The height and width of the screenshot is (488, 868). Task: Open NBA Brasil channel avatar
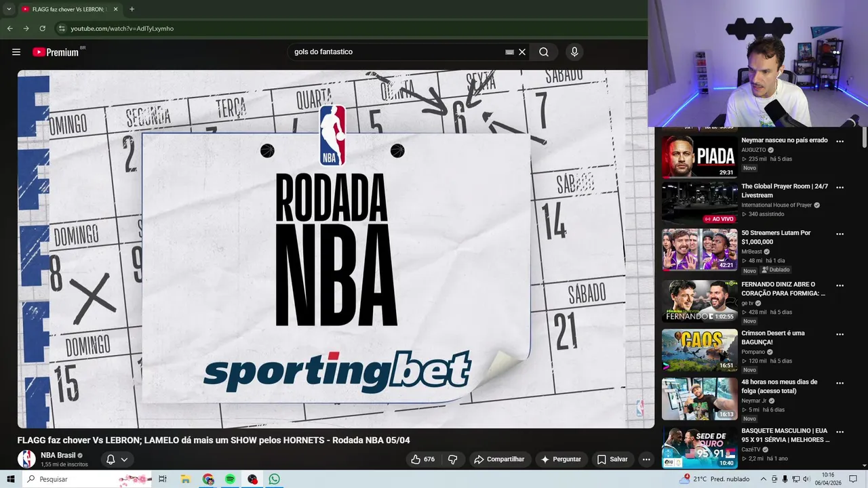coord(26,459)
